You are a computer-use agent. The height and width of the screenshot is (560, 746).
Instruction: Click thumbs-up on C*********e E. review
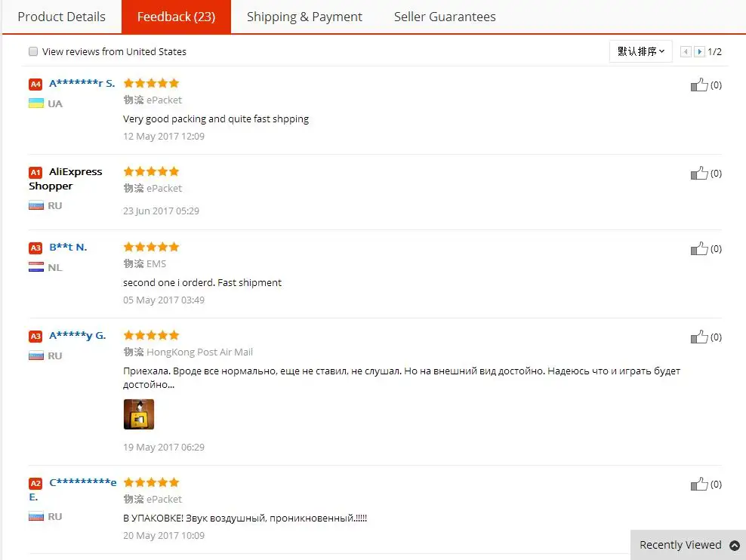tap(699, 484)
